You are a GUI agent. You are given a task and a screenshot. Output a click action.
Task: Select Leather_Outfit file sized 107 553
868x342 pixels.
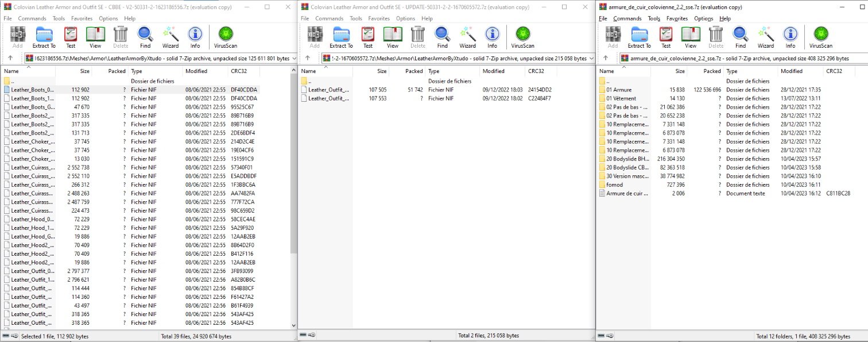324,98
